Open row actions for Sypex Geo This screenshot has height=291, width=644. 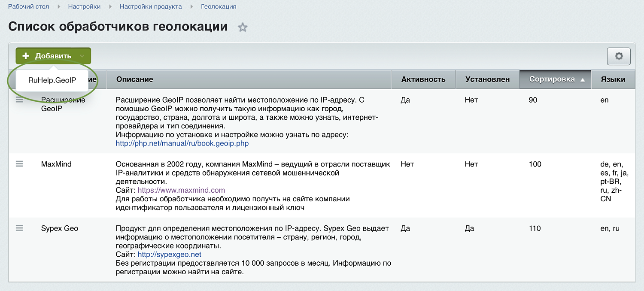[x=19, y=228]
